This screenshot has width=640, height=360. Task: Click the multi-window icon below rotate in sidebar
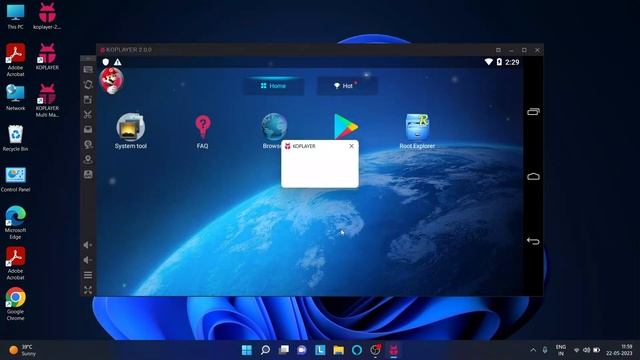point(88,100)
